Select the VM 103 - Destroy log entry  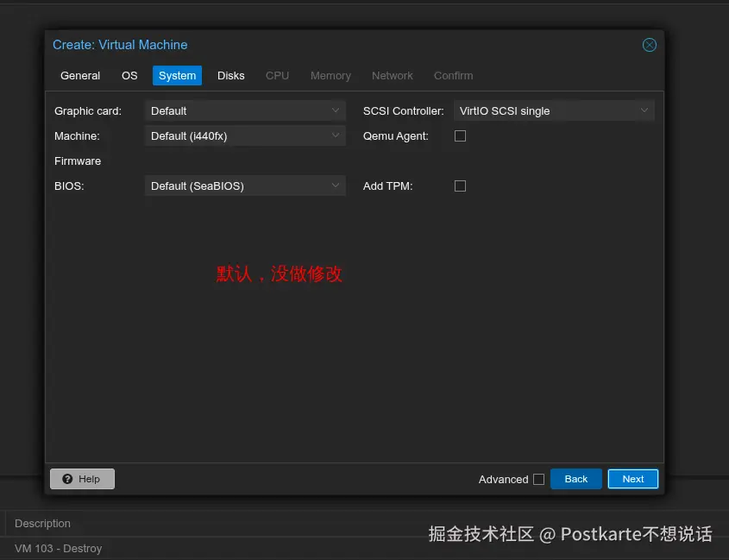[58, 549]
